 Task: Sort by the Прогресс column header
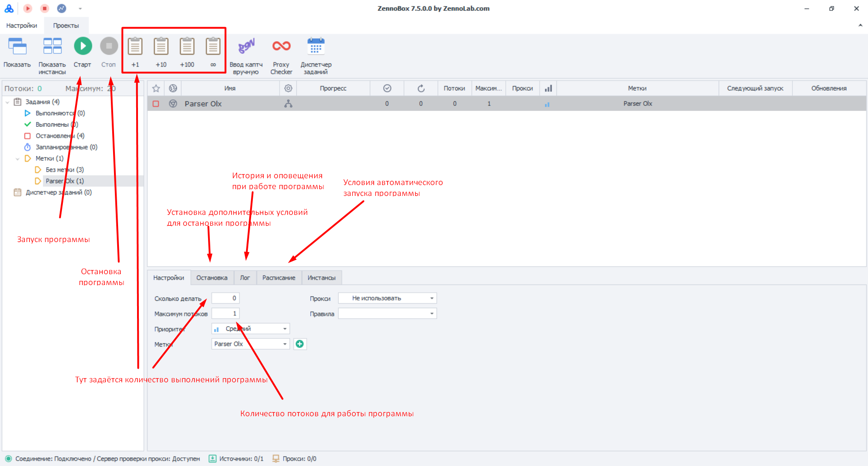333,88
